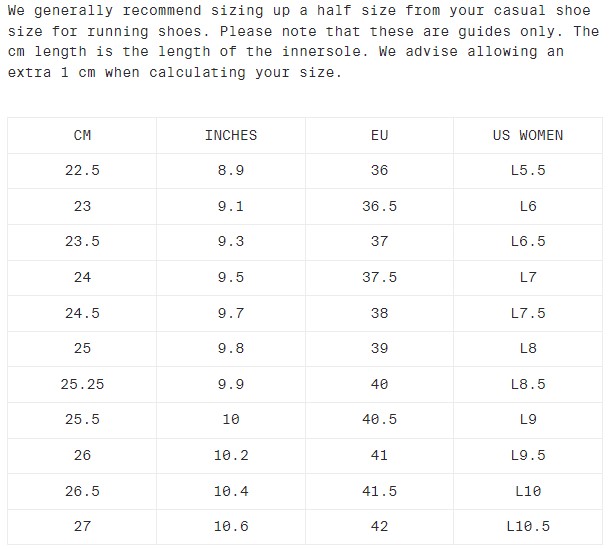609x549 pixels.
Task: Click the EU column header
Action: pos(379,135)
